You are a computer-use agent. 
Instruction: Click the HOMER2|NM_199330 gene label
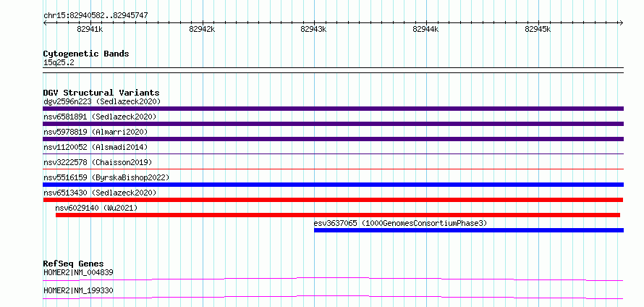[78, 290]
